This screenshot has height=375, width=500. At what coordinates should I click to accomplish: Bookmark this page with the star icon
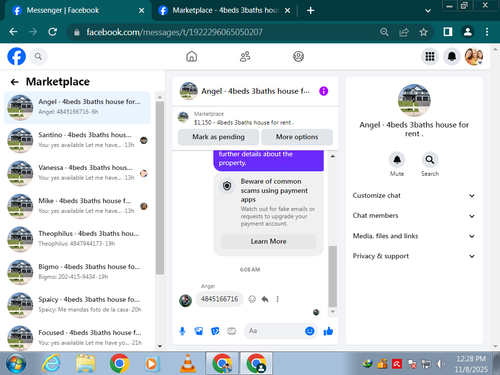[423, 32]
